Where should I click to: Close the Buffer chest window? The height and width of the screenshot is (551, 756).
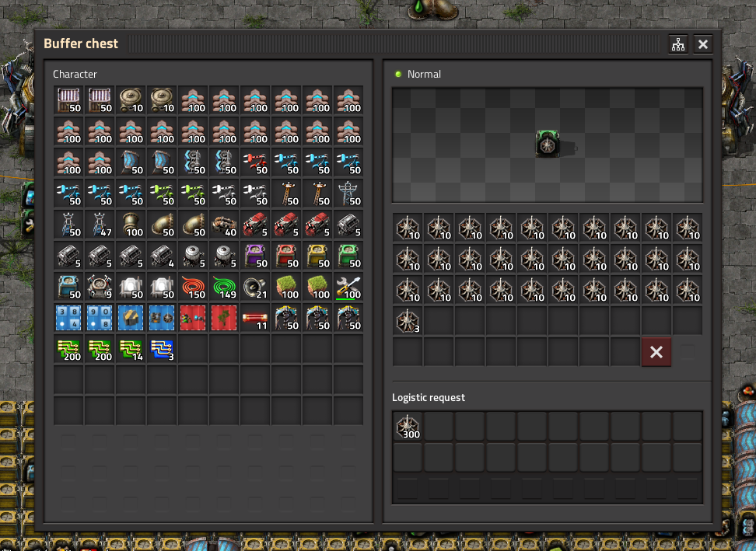703,44
